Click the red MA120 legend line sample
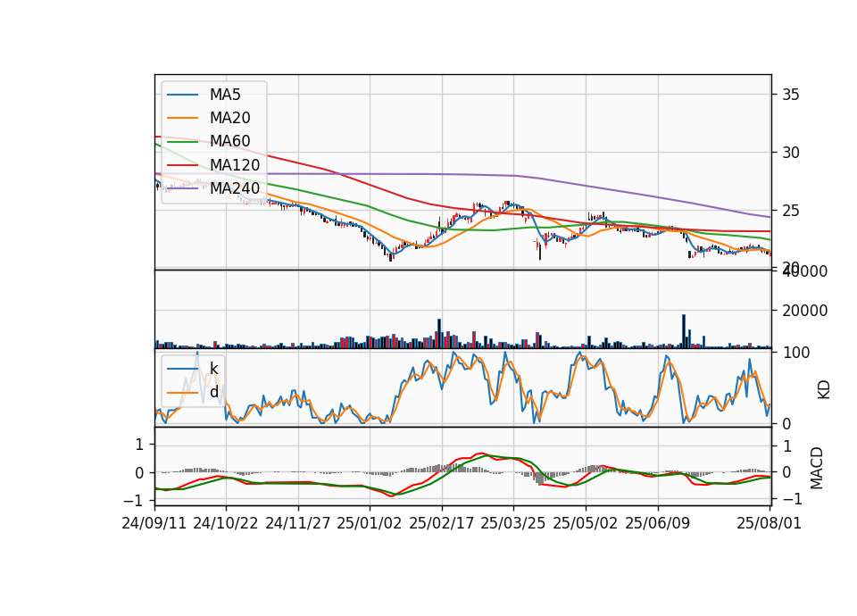 [x=182, y=165]
